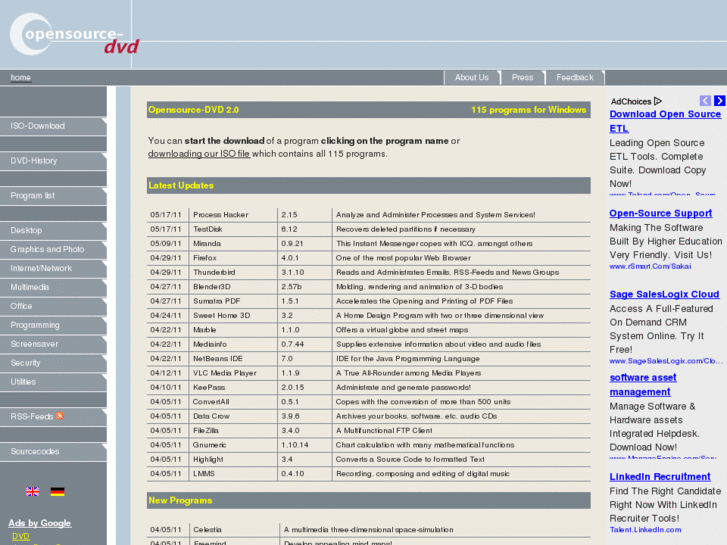
Task: Download ConvertAll from the list
Action: [210, 402]
